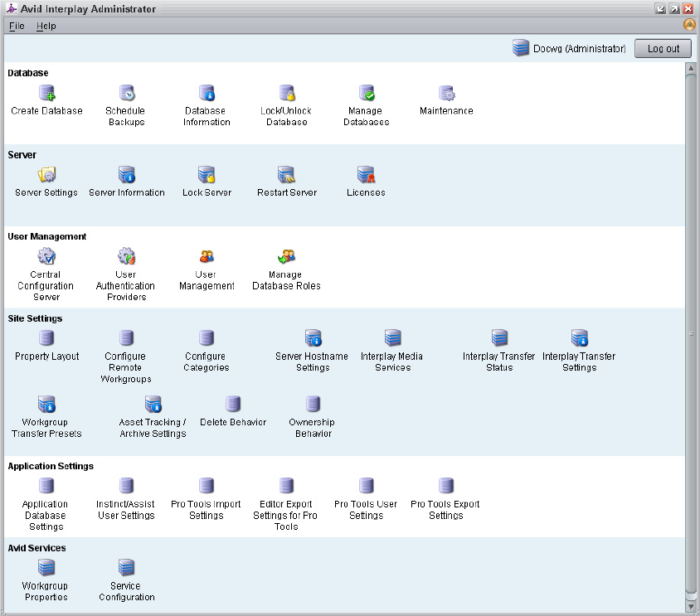Viewport: 700px width, 616px height.
Task: Click Restart Server
Action: pos(287,175)
